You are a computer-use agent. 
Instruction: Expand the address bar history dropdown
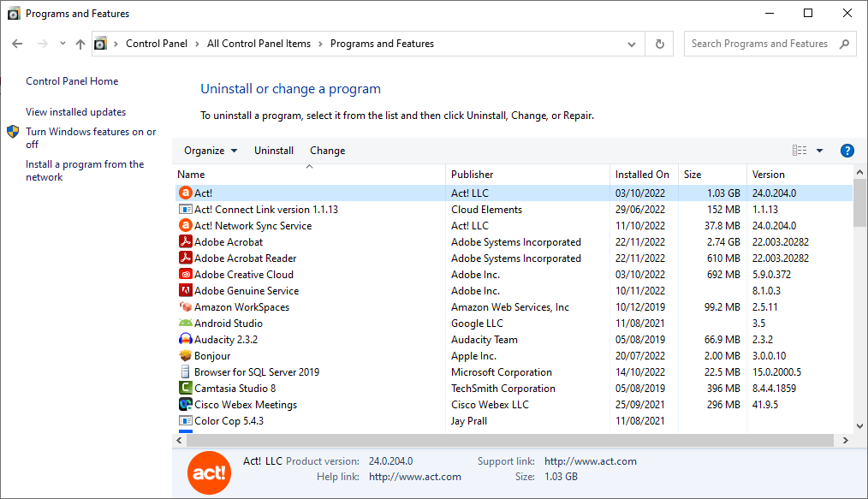click(x=633, y=44)
